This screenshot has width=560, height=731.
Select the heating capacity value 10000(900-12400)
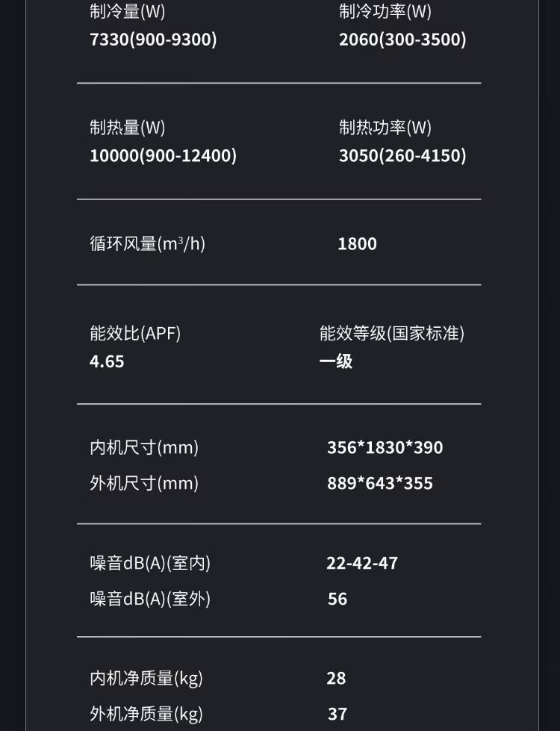(163, 155)
